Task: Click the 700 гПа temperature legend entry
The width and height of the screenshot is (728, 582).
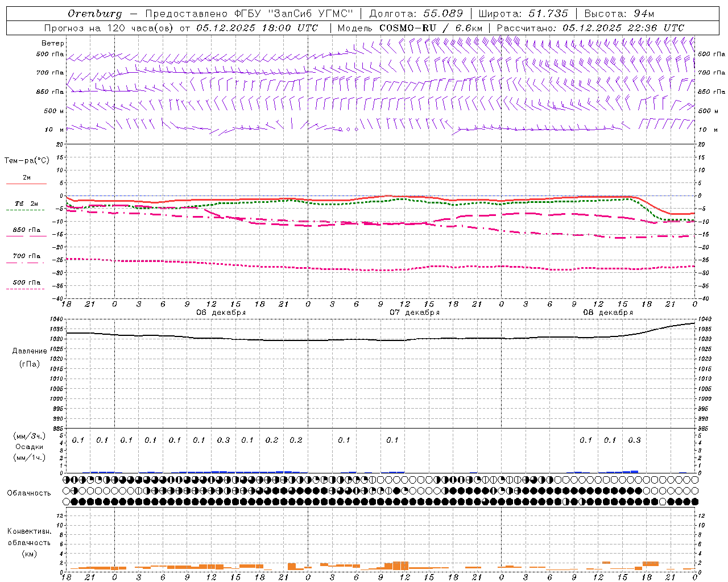Action: 27,256
